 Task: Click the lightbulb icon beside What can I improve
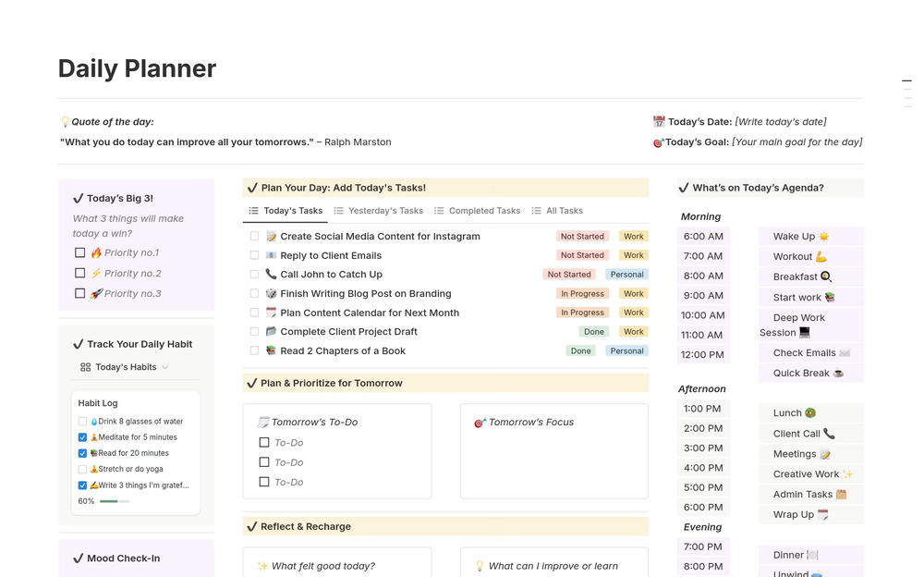point(480,567)
